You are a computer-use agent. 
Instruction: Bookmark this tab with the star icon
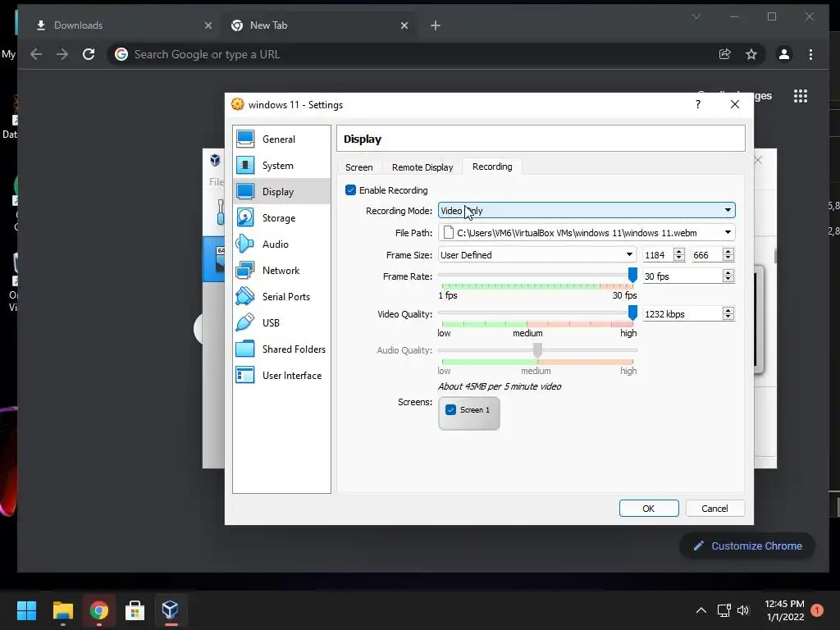click(x=751, y=54)
